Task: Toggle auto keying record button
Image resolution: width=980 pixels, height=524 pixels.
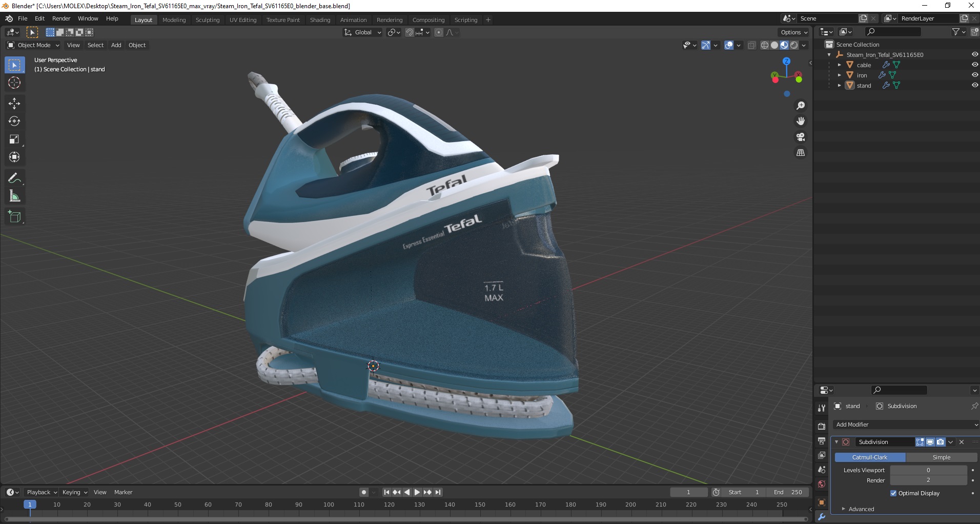Action: tap(364, 492)
